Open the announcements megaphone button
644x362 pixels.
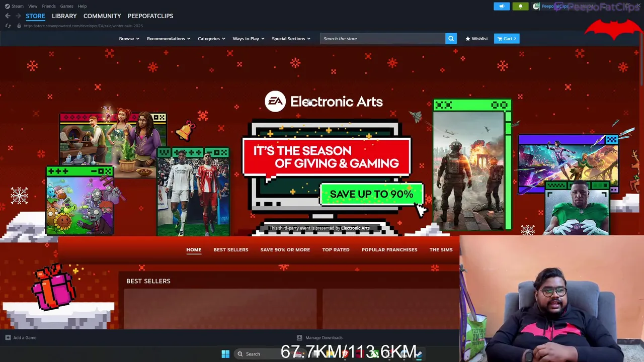point(502,6)
